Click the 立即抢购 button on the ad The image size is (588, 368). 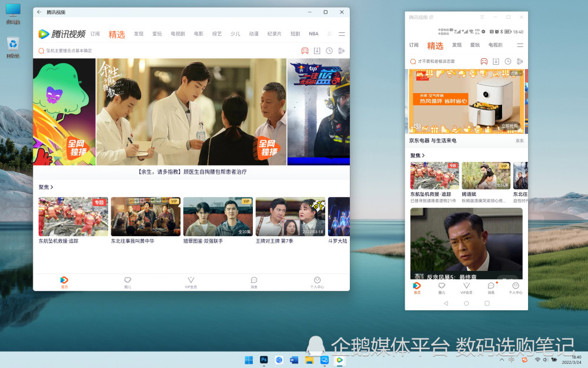click(509, 126)
